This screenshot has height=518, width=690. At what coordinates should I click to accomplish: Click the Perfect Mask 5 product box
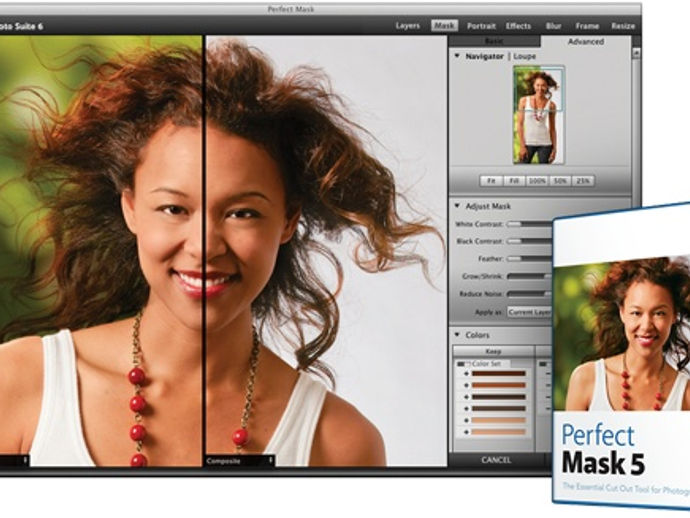pos(621,357)
